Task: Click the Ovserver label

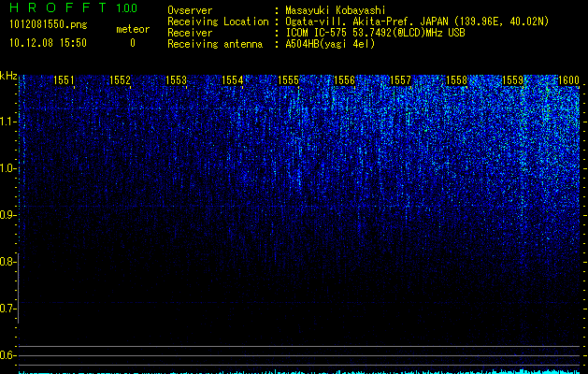Action: click(190, 10)
